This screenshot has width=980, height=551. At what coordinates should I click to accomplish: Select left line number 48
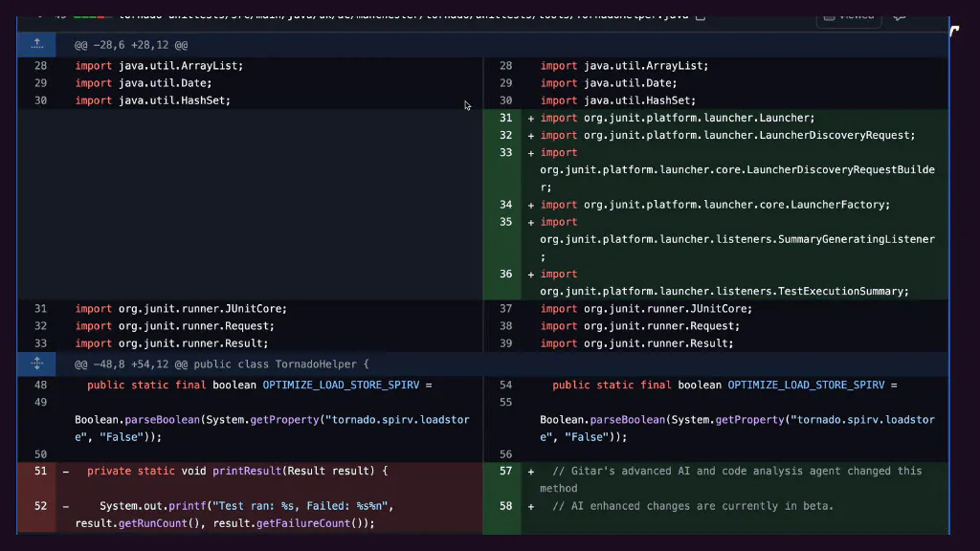40,385
